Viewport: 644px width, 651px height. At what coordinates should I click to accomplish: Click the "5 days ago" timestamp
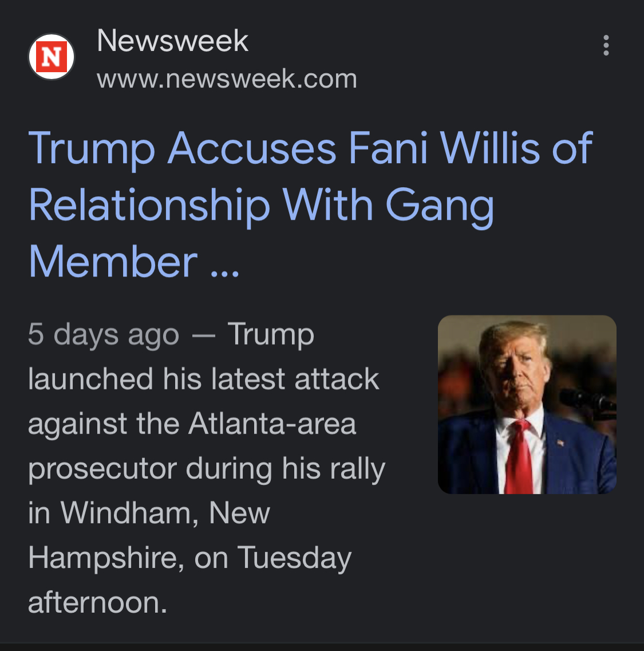(x=104, y=334)
